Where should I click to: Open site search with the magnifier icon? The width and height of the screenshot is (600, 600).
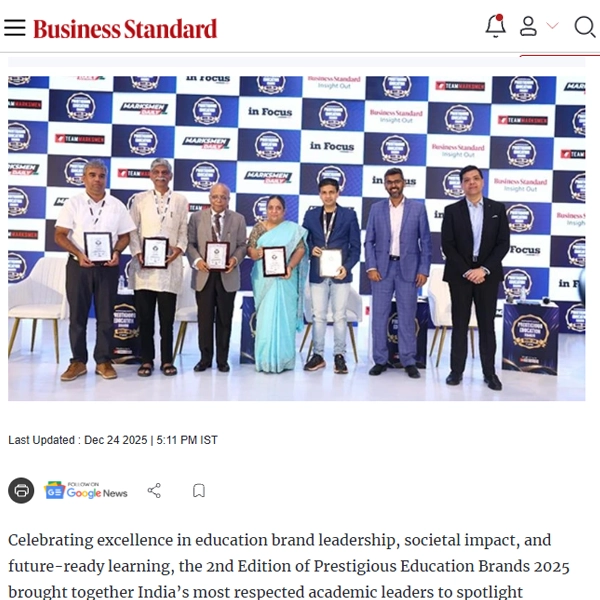[585, 27]
